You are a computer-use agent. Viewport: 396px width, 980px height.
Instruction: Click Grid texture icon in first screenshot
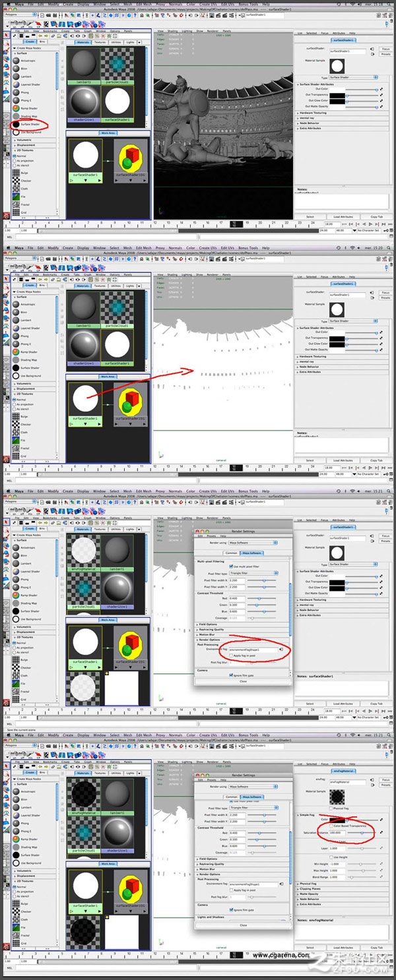[16, 212]
